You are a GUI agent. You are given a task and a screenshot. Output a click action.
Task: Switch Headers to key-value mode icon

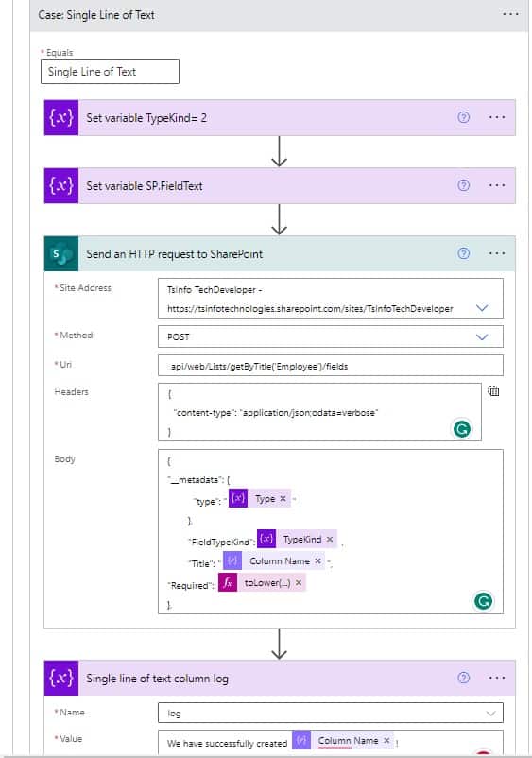tap(493, 390)
